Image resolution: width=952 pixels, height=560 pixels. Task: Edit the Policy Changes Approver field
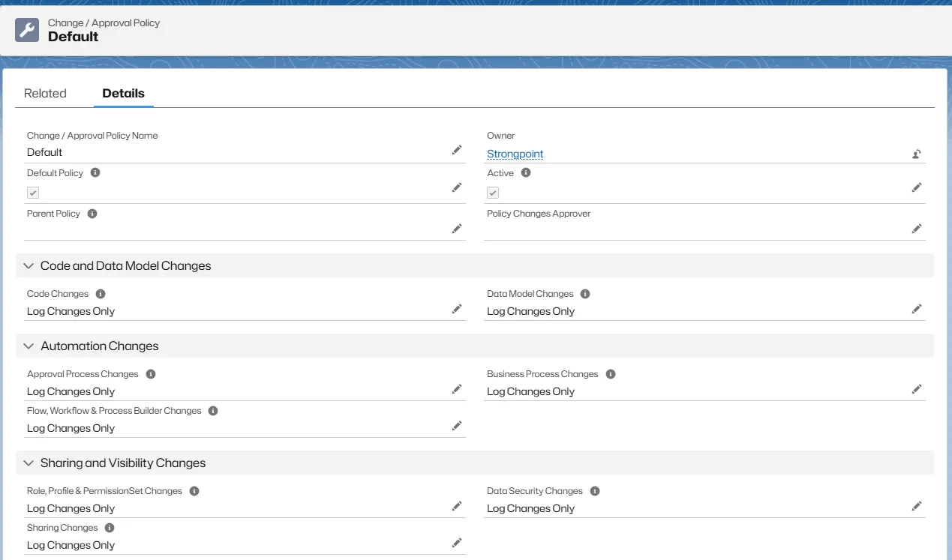click(916, 229)
